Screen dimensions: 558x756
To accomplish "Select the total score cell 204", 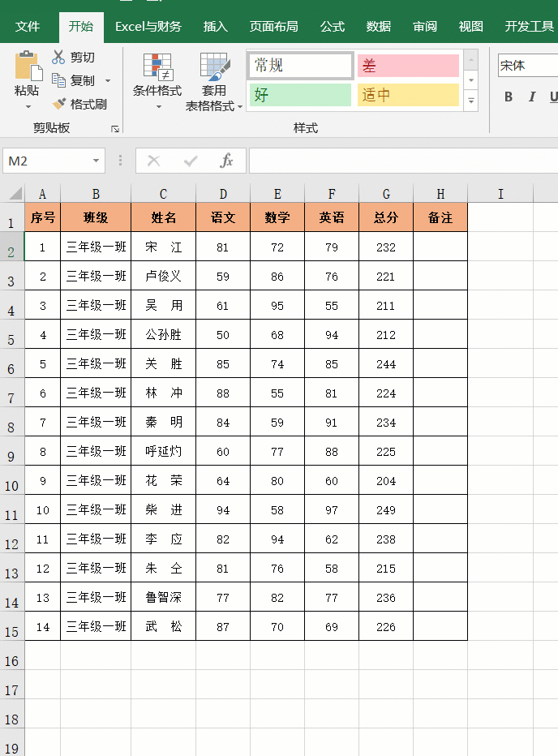I will tap(386, 481).
